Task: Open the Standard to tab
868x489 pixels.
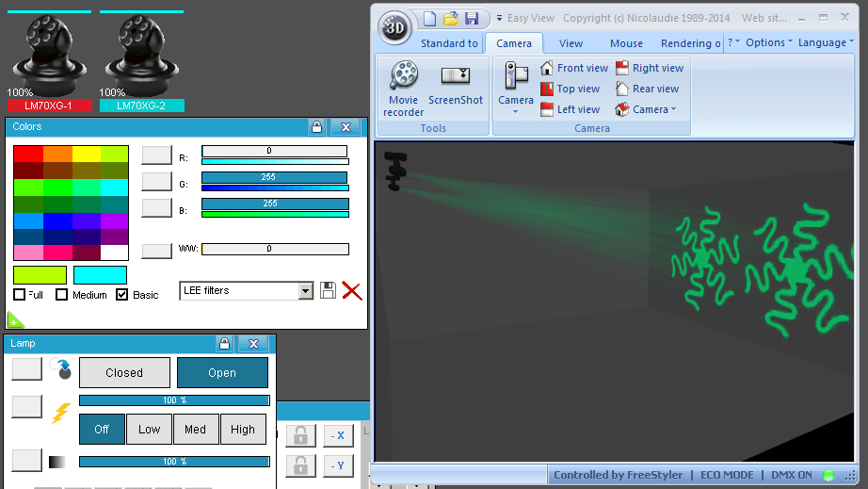Action: click(449, 43)
